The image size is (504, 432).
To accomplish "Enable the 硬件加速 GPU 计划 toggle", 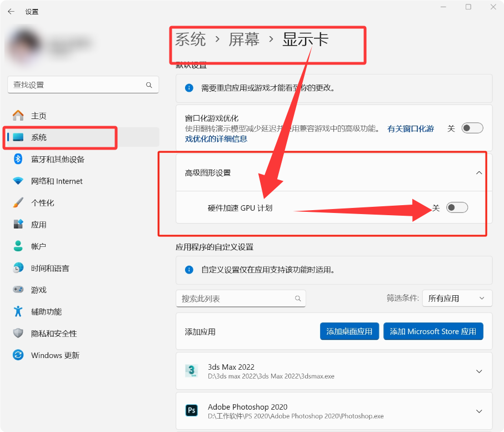I will 457,207.
